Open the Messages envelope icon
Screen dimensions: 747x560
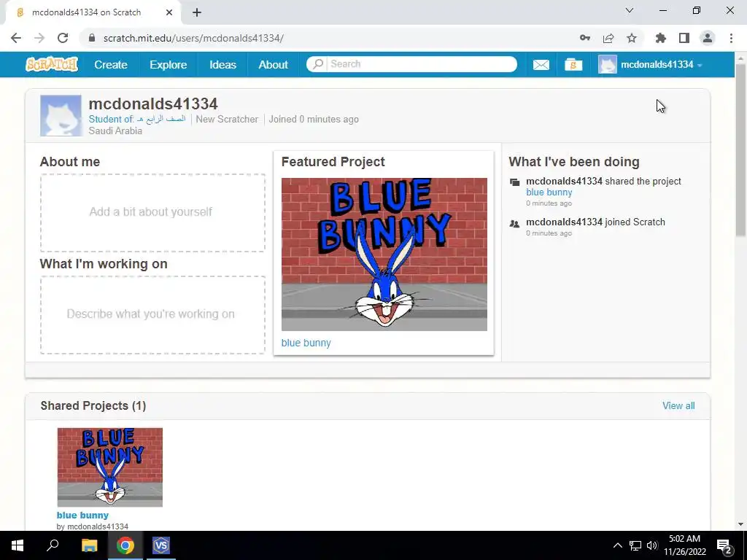tap(541, 64)
